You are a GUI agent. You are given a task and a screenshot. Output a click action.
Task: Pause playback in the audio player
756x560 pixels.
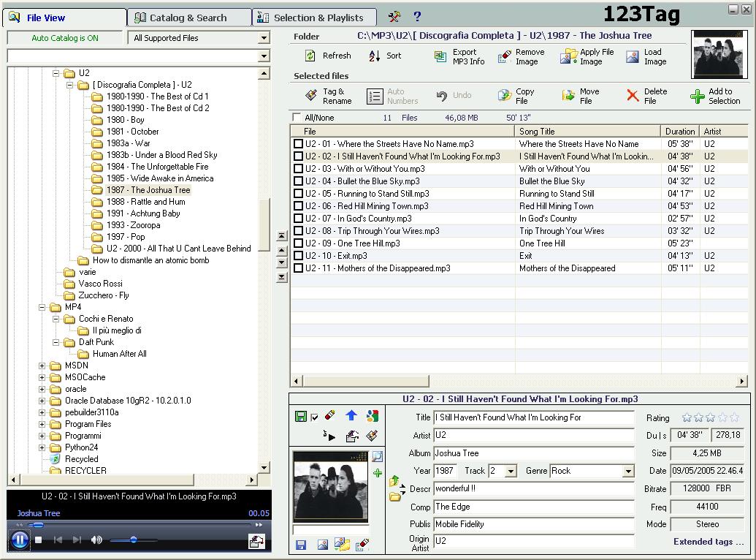20,540
